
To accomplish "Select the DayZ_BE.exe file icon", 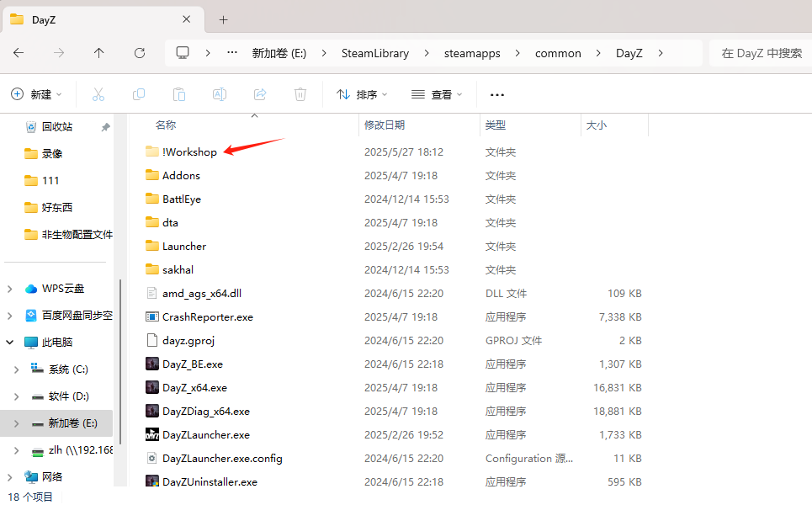I will (x=151, y=364).
